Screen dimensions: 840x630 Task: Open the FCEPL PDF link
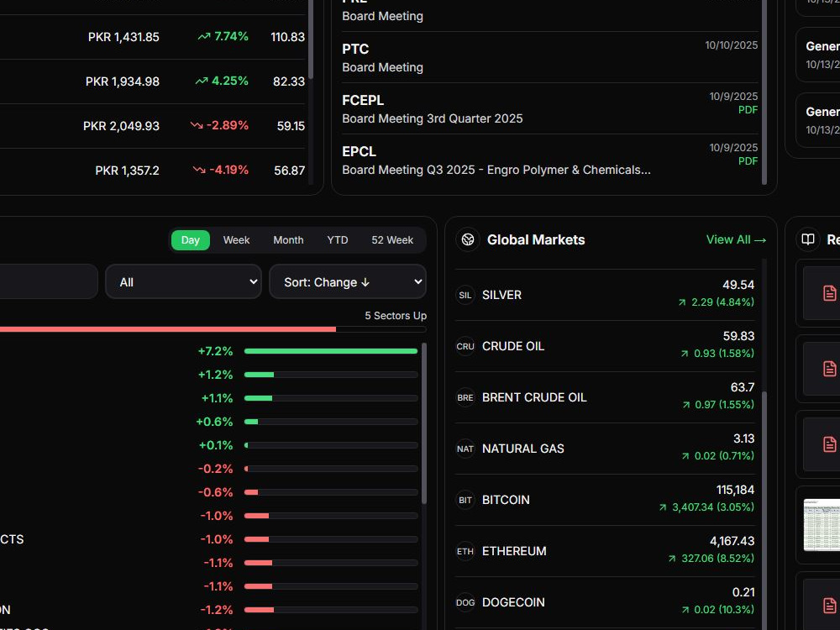tap(748, 110)
